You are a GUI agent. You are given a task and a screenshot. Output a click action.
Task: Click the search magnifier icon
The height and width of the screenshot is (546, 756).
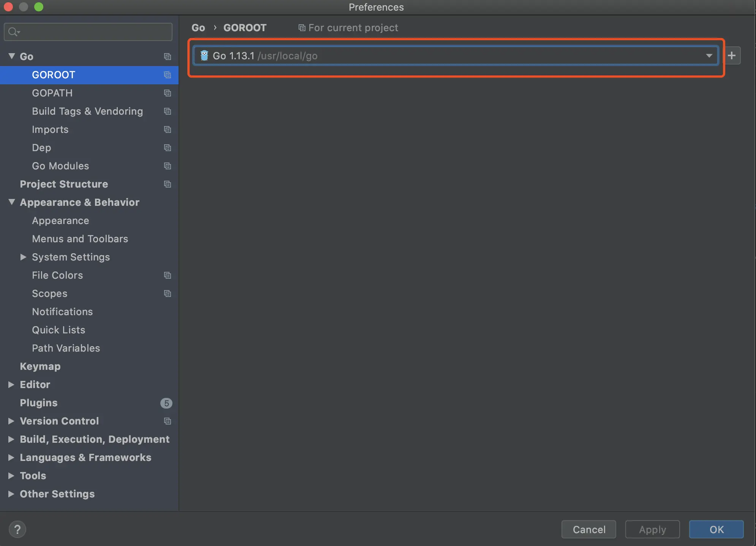coord(13,32)
